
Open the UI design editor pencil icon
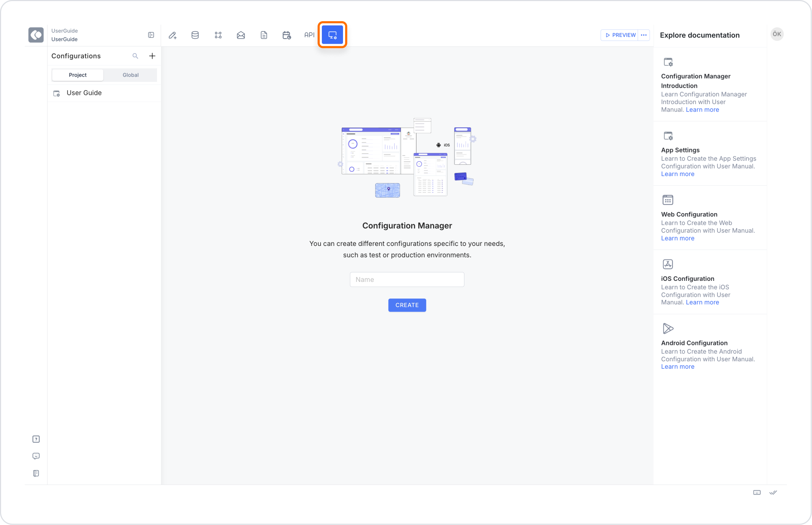(x=173, y=35)
